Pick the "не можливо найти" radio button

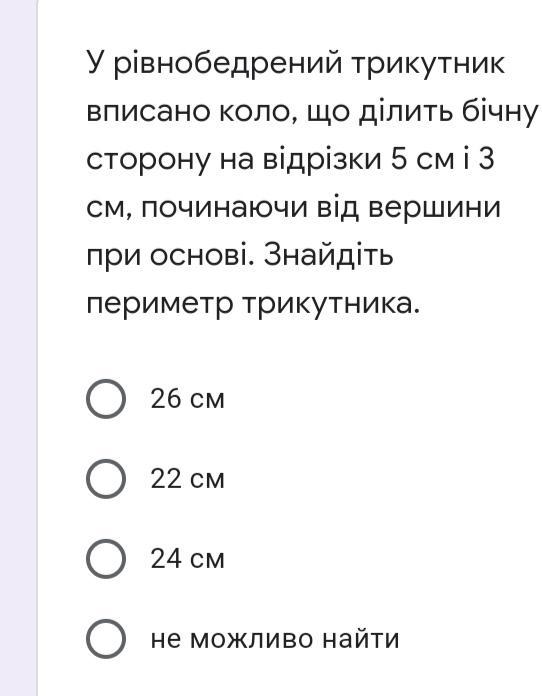(106, 638)
